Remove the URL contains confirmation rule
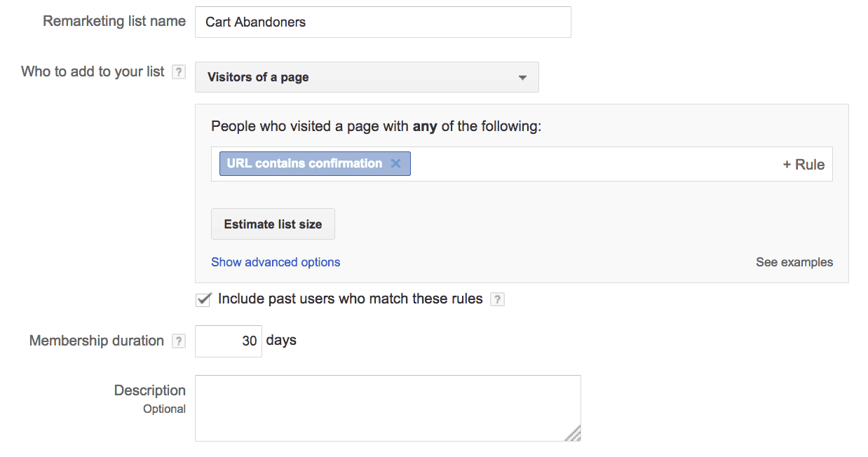This screenshot has width=868, height=457. point(395,163)
